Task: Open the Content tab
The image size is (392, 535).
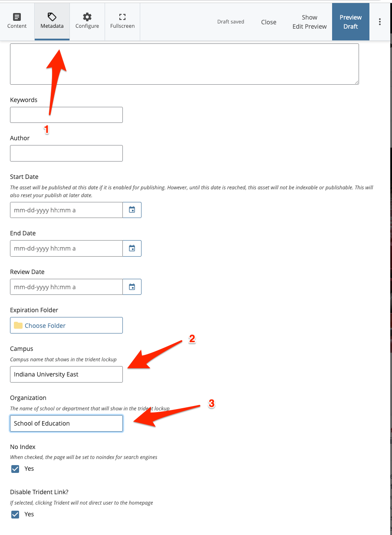Action: pos(17,21)
